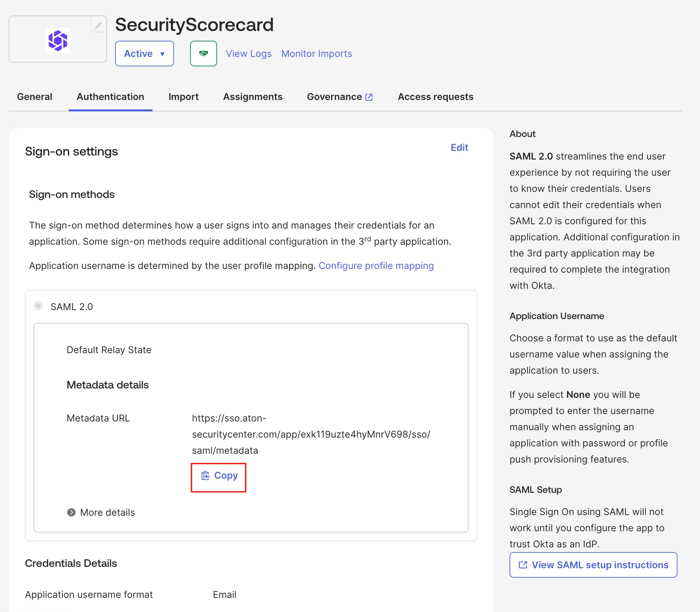Go to the Assignments tab
The height and width of the screenshot is (612, 700).
tap(253, 97)
